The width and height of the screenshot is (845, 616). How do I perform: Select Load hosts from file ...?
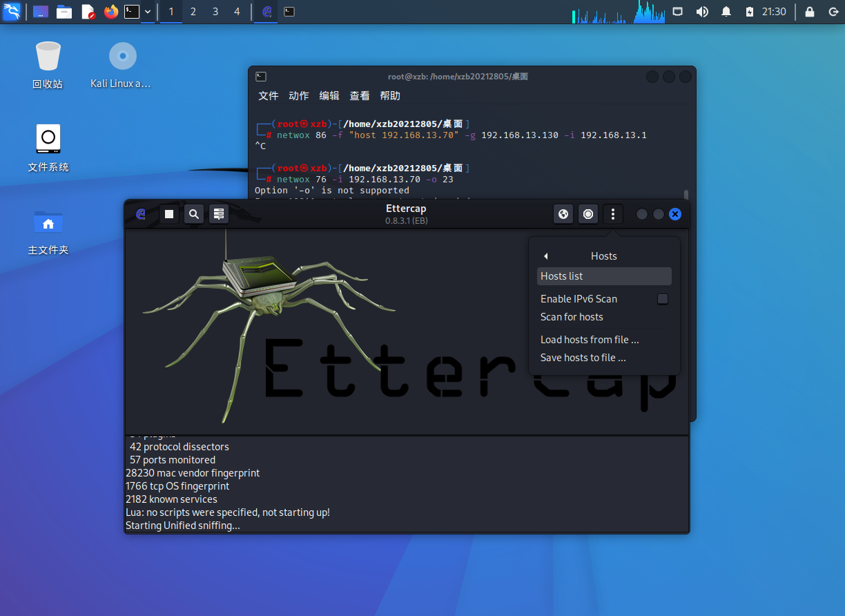(590, 340)
